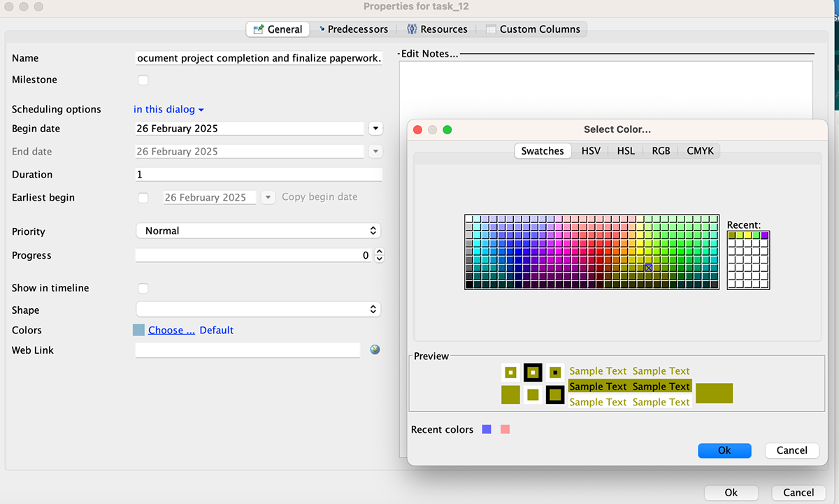Screen dimensions: 839x504
Task: Click into the Web Link input field
Action: [248, 350]
